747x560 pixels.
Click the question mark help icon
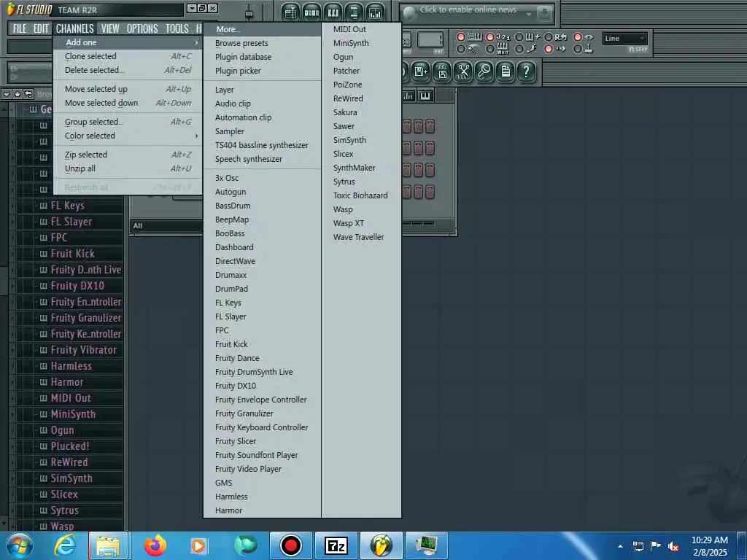pos(527,72)
